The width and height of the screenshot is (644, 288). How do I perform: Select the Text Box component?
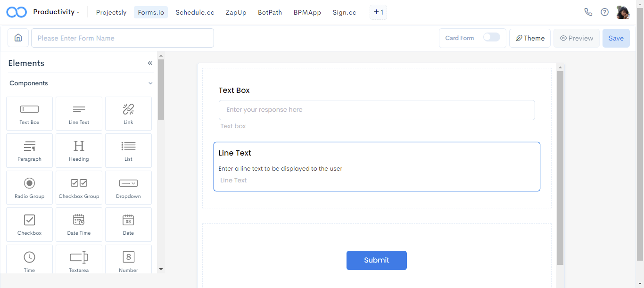tap(29, 113)
